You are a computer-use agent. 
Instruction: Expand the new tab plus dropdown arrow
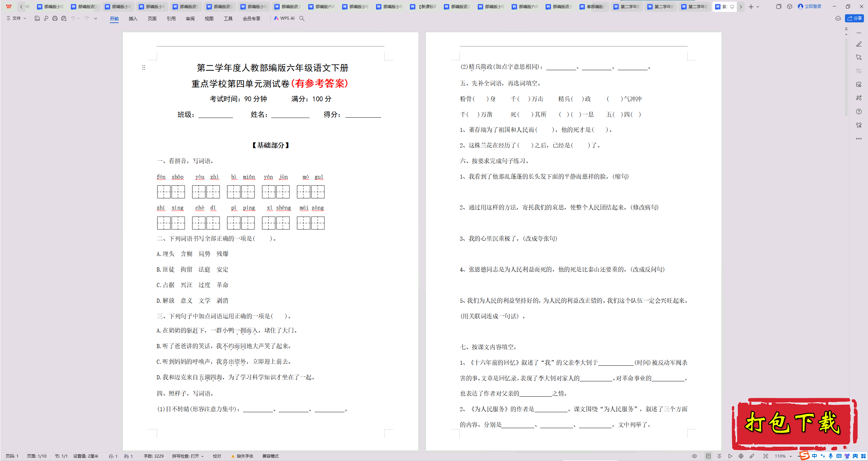[758, 6]
